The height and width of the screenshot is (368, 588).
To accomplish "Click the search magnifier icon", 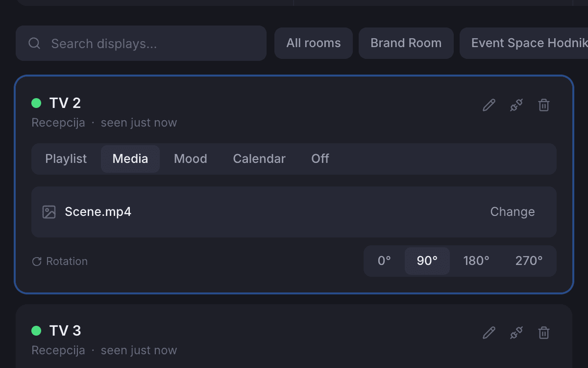I will [34, 43].
